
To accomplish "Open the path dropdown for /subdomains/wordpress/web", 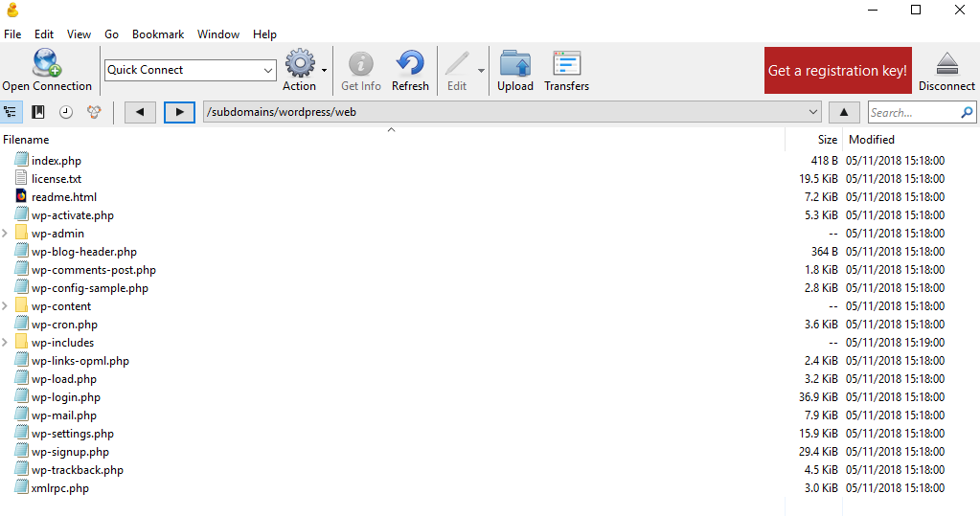I will pos(812,112).
